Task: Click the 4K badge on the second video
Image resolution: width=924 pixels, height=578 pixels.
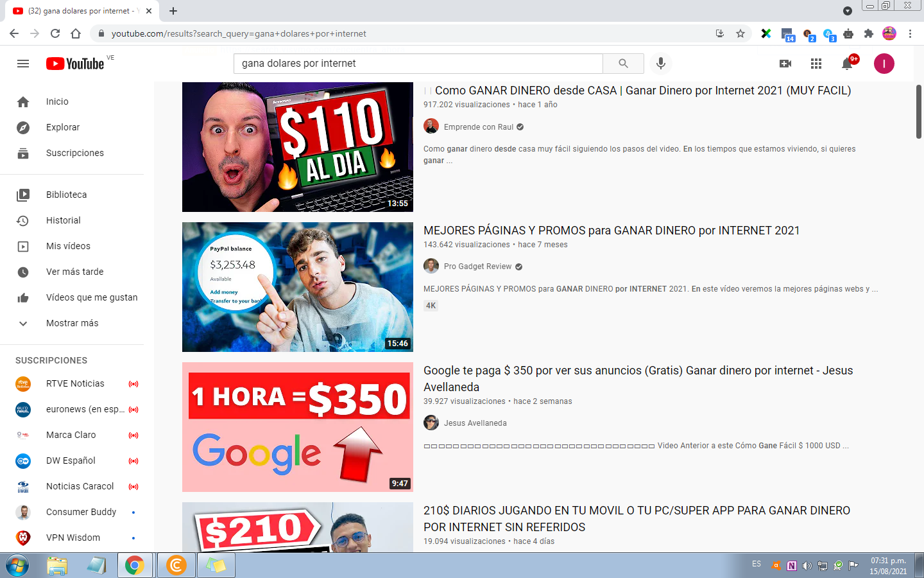Action: pos(431,306)
